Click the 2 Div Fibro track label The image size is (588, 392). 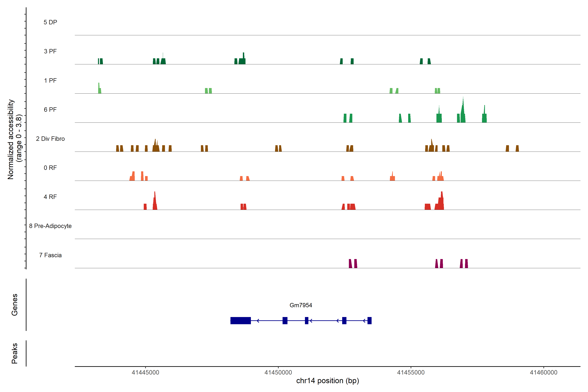[x=50, y=139]
